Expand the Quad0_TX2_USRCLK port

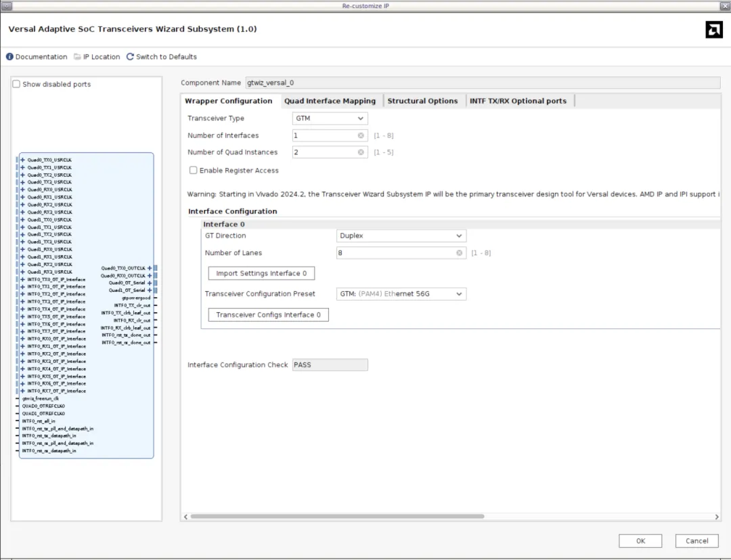pos(22,175)
